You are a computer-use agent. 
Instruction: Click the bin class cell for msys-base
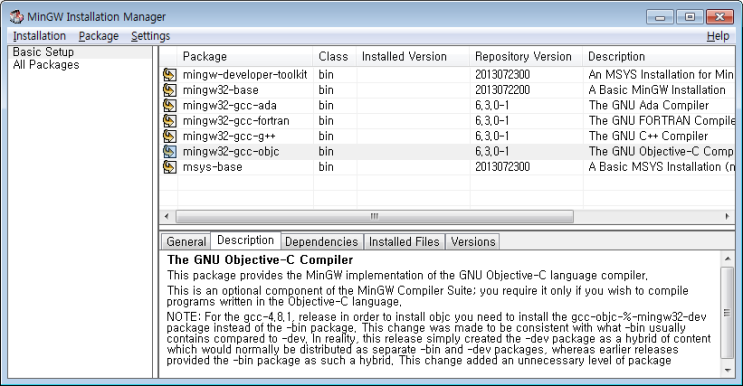tap(326, 167)
